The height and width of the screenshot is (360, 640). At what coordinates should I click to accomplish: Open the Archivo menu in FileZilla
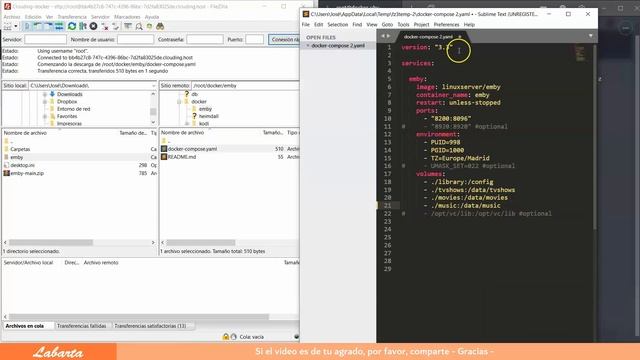click(12, 17)
